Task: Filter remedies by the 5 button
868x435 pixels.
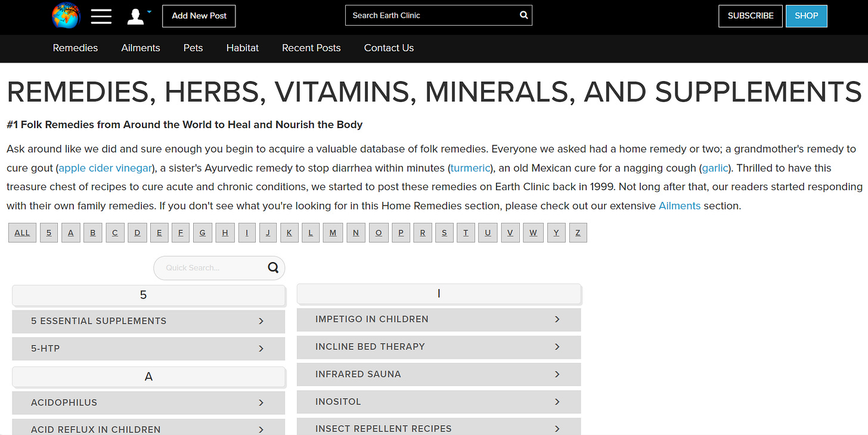Action: pos(49,233)
